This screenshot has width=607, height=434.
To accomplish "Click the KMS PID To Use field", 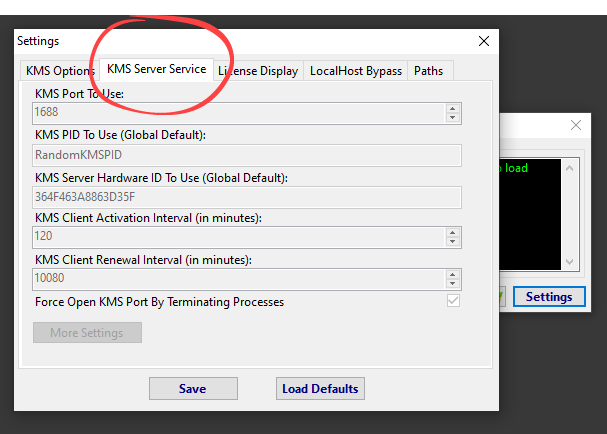I will pyautogui.click(x=247, y=155).
